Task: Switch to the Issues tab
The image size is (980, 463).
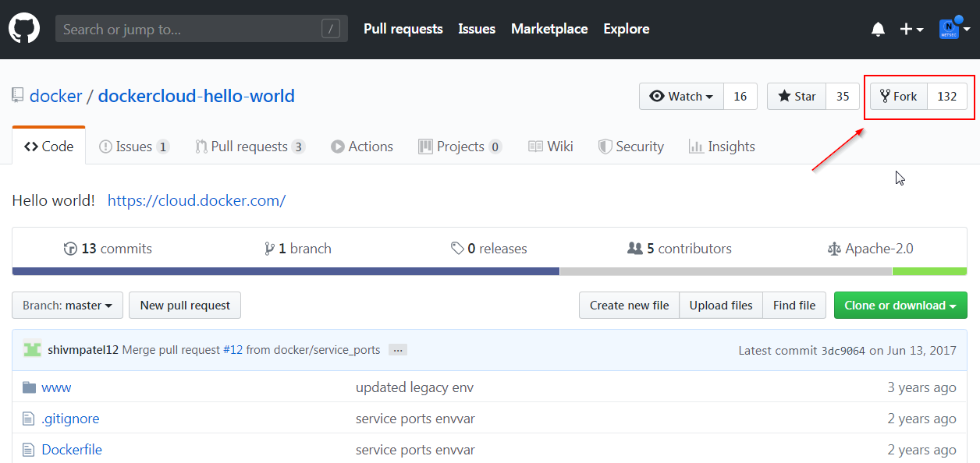Action: coord(134,147)
